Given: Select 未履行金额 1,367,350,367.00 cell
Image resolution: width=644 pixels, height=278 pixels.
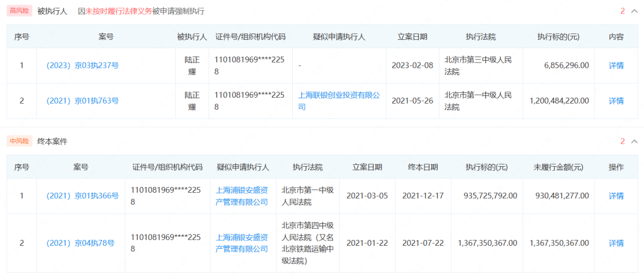Looking at the screenshot, I should pos(559,243).
